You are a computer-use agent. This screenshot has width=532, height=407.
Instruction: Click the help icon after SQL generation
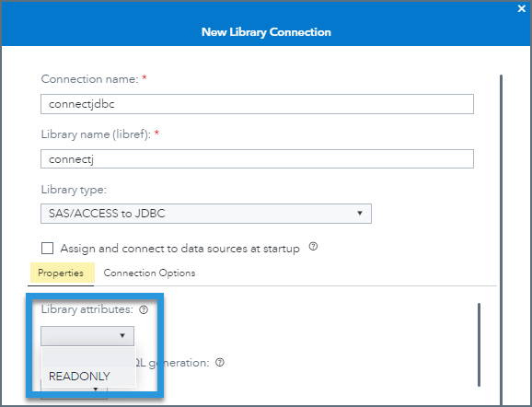[x=220, y=363]
